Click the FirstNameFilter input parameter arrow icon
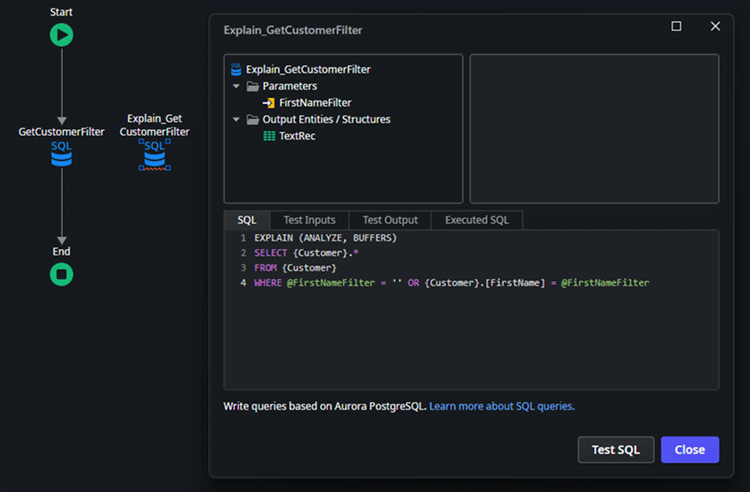Image resolution: width=750 pixels, height=492 pixels. tap(268, 103)
